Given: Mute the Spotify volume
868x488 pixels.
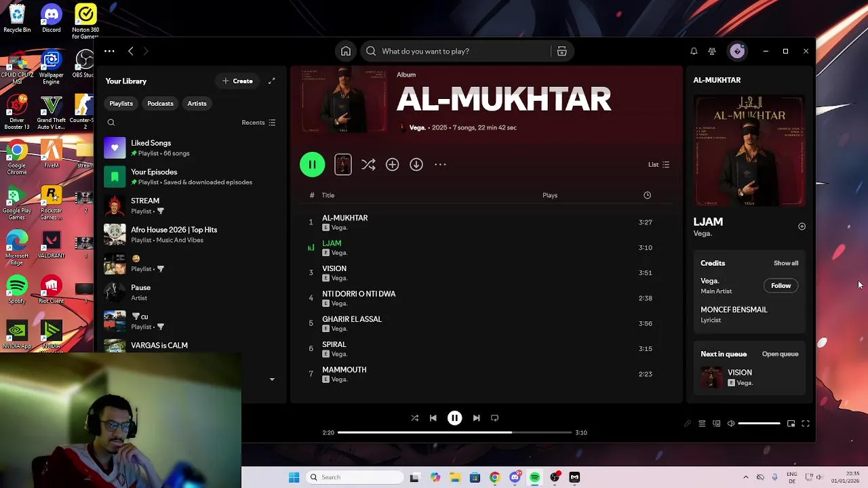Looking at the screenshot, I should 731,424.
